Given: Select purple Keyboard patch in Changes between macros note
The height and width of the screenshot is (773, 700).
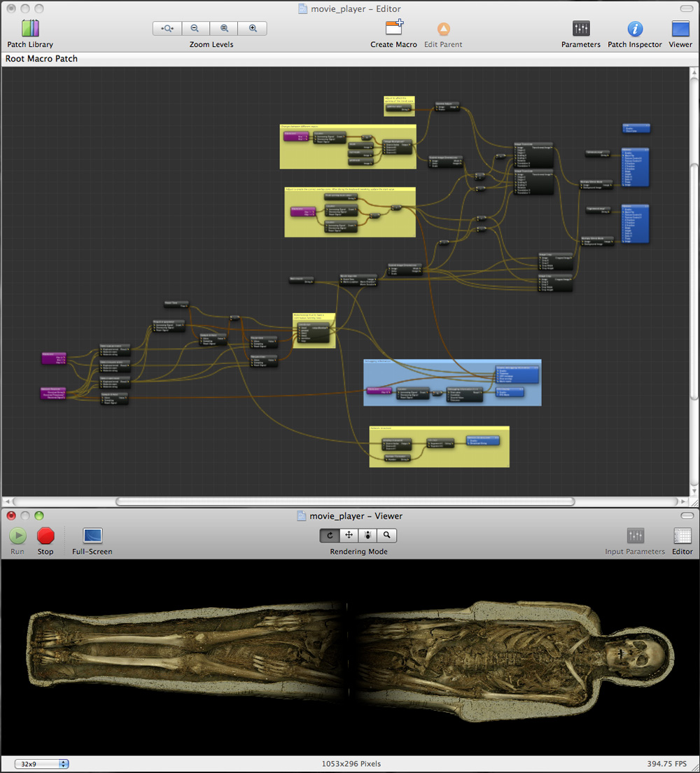Looking at the screenshot, I should (296, 136).
